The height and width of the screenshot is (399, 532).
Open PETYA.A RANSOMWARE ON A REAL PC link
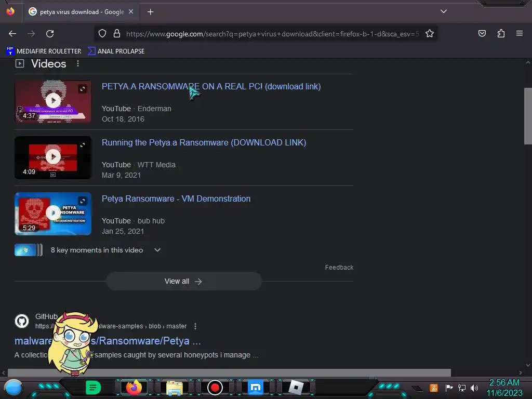pyautogui.click(x=211, y=87)
